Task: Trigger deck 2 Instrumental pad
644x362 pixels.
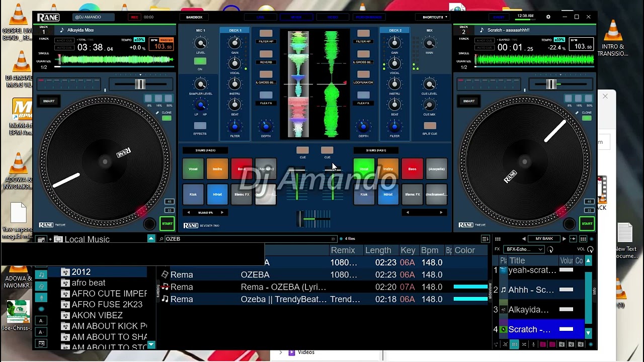Action: click(436, 194)
